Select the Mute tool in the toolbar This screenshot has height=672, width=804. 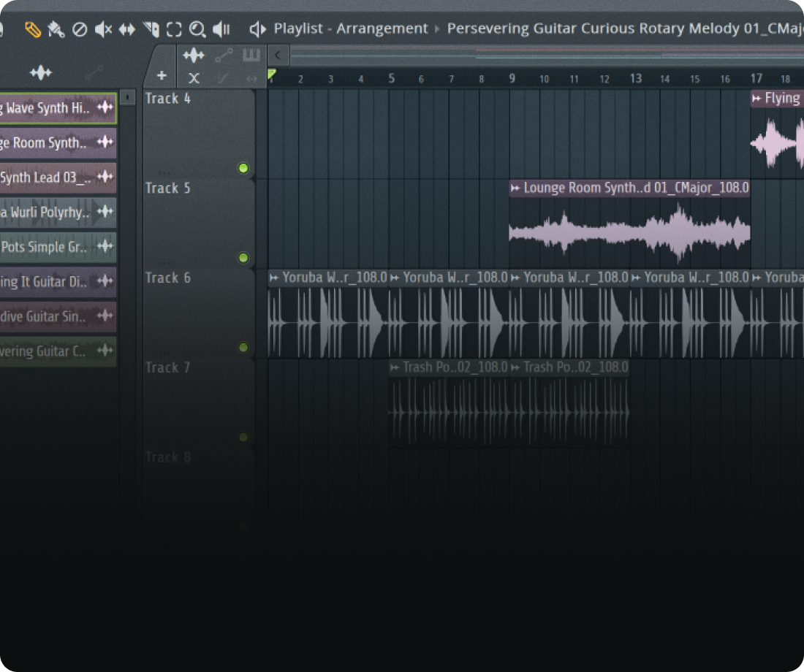click(x=104, y=29)
